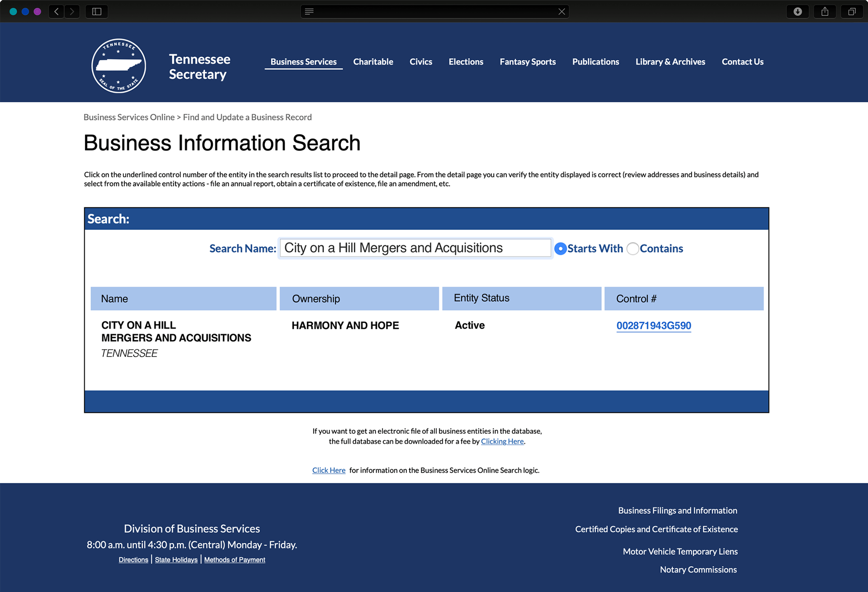Click the browser back arrow
Screen dimensions: 868x592
(x=57, y=11)
